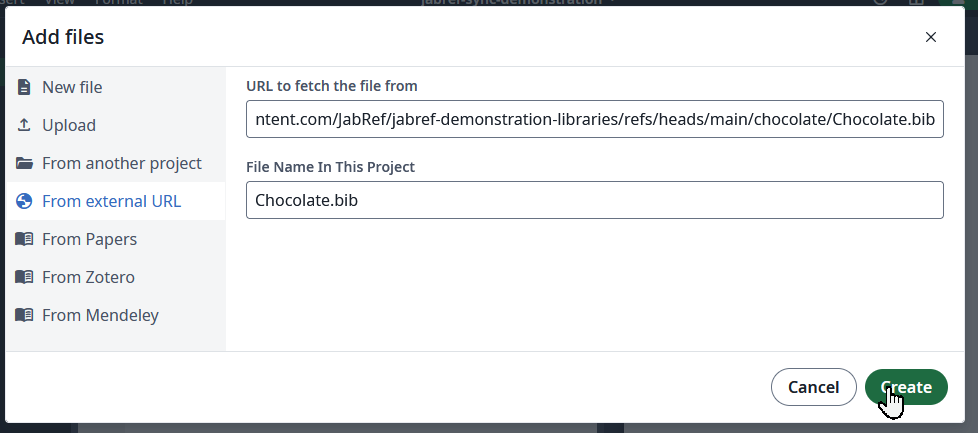Click the folder icon for another project
Screen dimensions: 978x433
(x=24, y=163)
